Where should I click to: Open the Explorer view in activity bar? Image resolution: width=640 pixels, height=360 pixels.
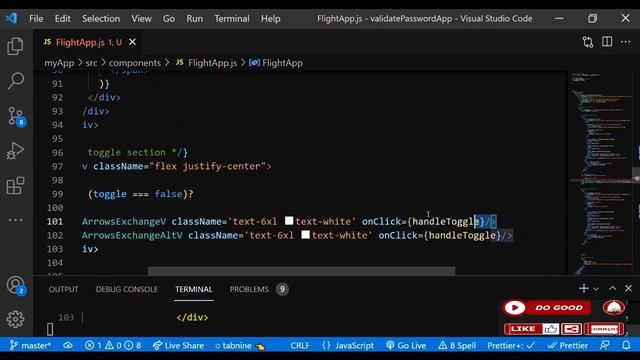click(x=16, y=46)
